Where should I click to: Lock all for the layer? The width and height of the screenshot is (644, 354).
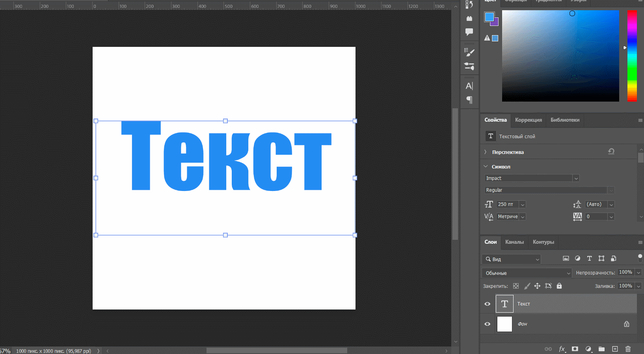coord(559,286)
